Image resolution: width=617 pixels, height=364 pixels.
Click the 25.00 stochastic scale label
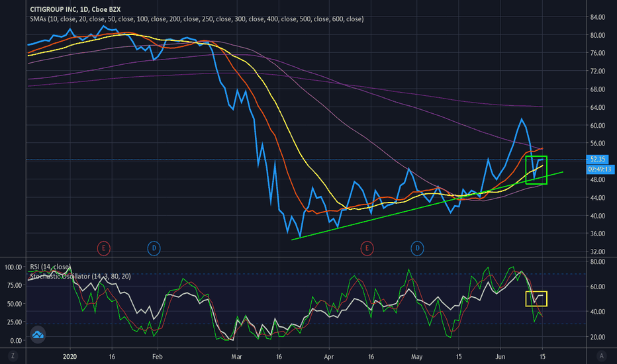15,322
